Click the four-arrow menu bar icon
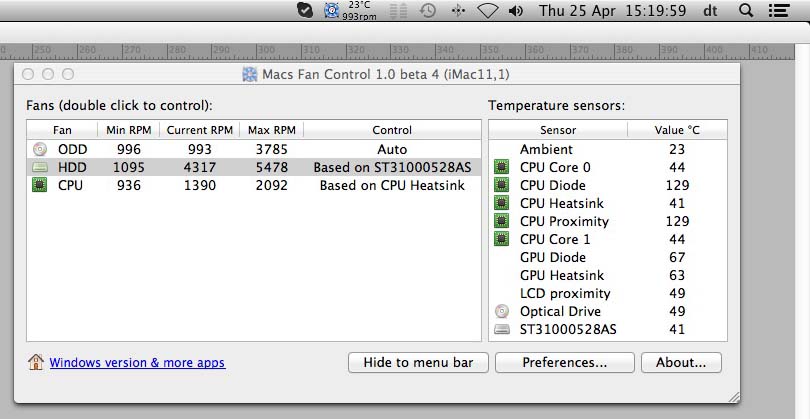Screen dimensions: 810x419 point(458,11)
